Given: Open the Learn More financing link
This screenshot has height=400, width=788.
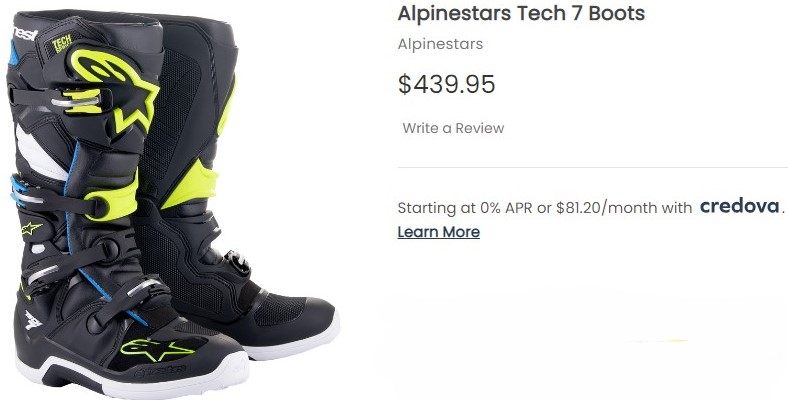Looking at the screenshot, I should [x=439, y=232].
